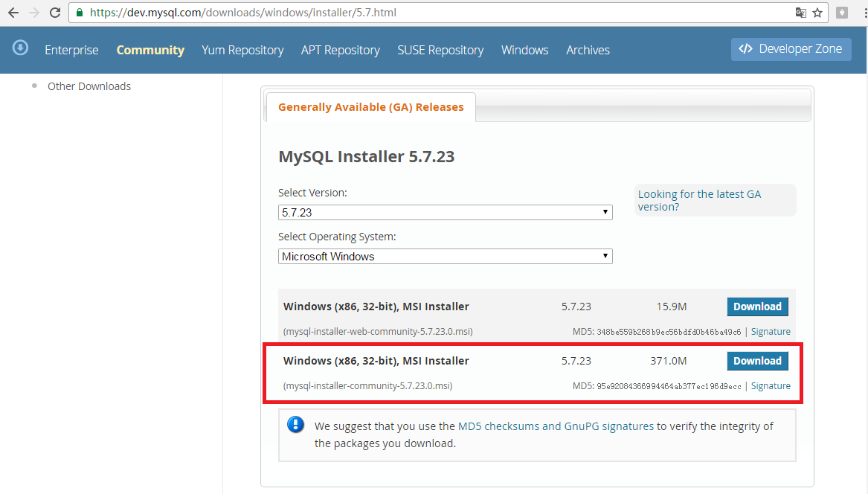Image resolution: width=868 pixels, height=494 pixels.
Task: Open the translate page icon
Action: point(800,12)
